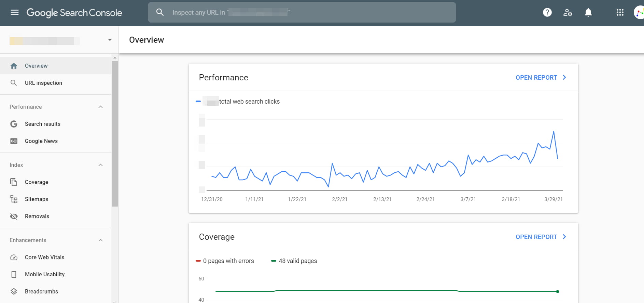644x303 pixels.
Task: Click the Overview page heading
Action: coord(146,40)
